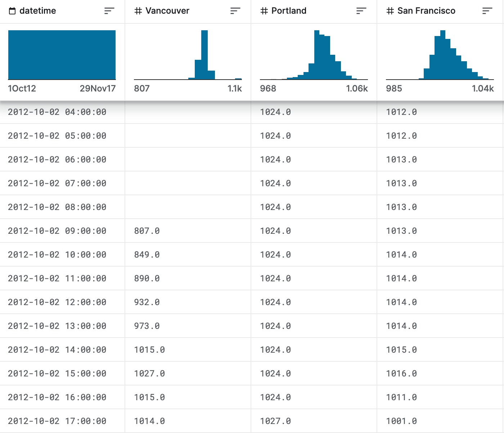Viewport: 504px width, 433px height.
Task: Open sort menu for San Francisco column
Action: pyautogui.click(x=487, y=11)
